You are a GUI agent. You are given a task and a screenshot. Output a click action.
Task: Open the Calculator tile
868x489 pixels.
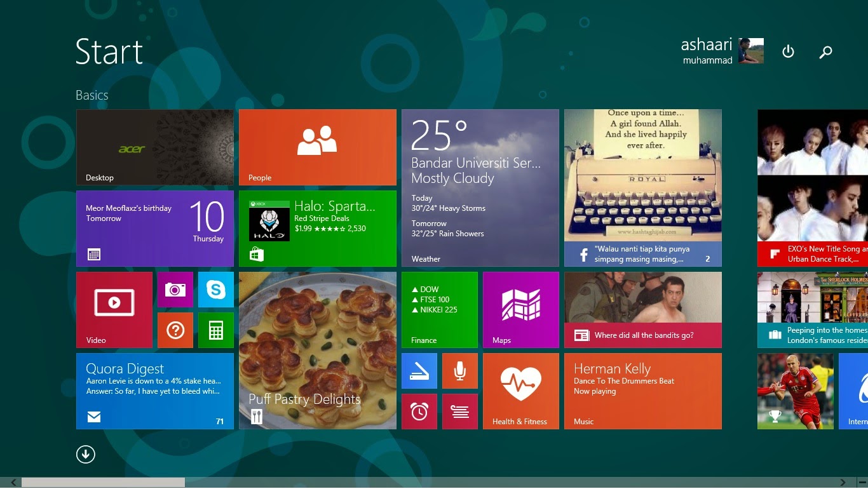(x=216, y=330)
